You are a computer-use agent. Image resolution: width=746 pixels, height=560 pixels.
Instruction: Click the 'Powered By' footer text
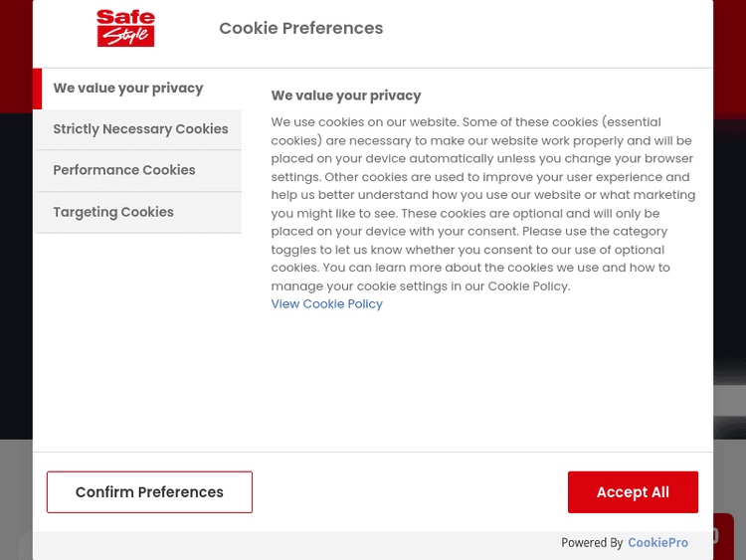point(592,543)
